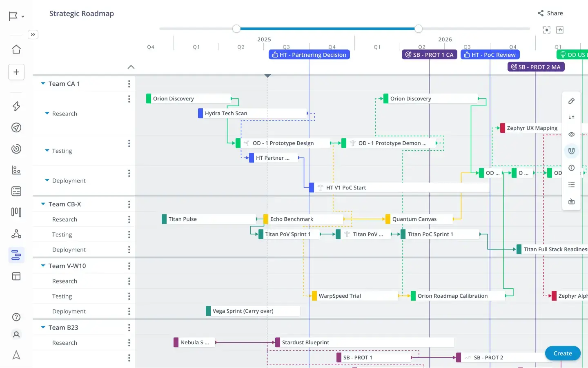Toggle the magnet snap icon in right toolbar
The height and width of the screenshot is (368, 588).
(572, 151)
